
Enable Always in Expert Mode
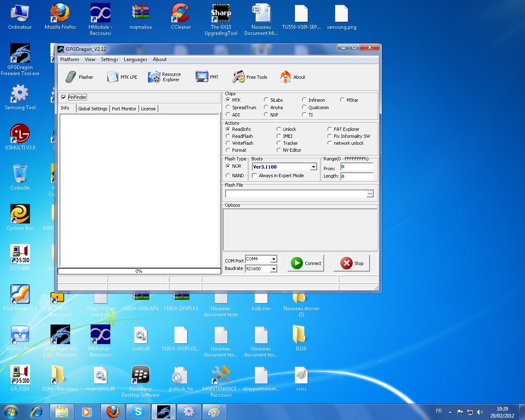[254, 175]
